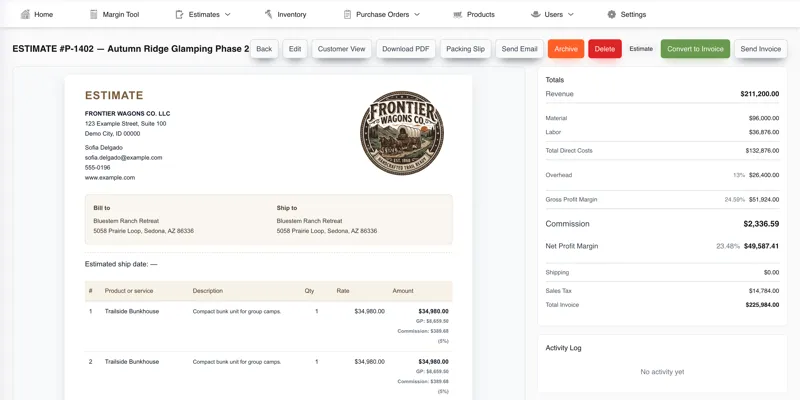Open the Home menu item
Image resolution: width=800 pixels, height=400 pixels.
pyautogui.click(x=37, y=14)
